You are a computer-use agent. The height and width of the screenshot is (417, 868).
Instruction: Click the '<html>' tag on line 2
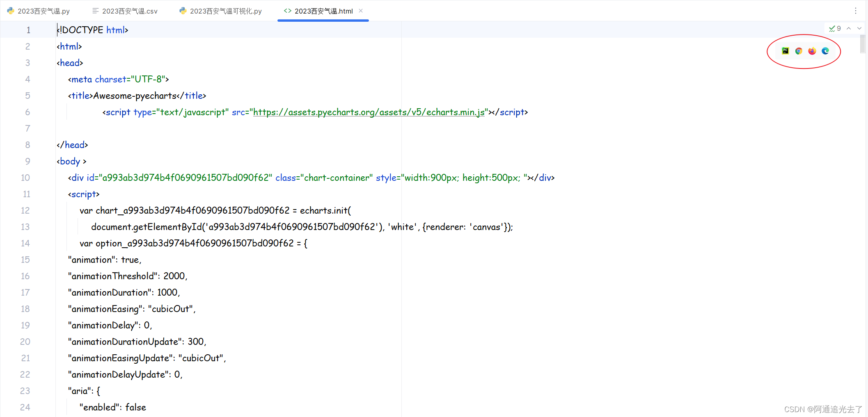click(69, 47)
